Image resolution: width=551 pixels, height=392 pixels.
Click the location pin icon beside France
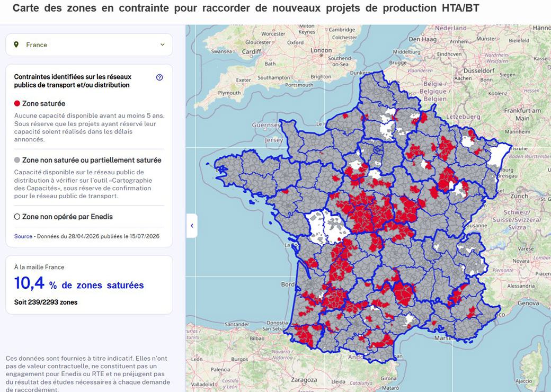tap(16, 44)
